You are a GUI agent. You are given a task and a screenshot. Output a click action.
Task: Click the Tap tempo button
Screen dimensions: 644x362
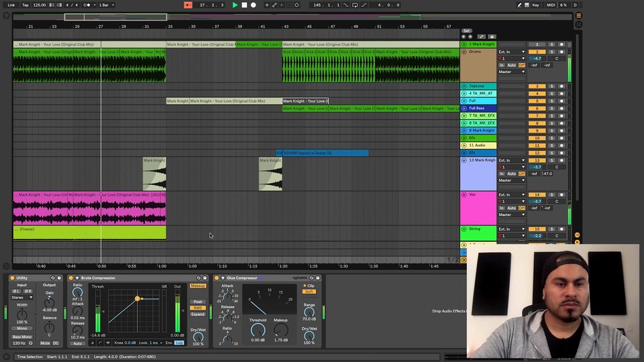coord(25,5)
